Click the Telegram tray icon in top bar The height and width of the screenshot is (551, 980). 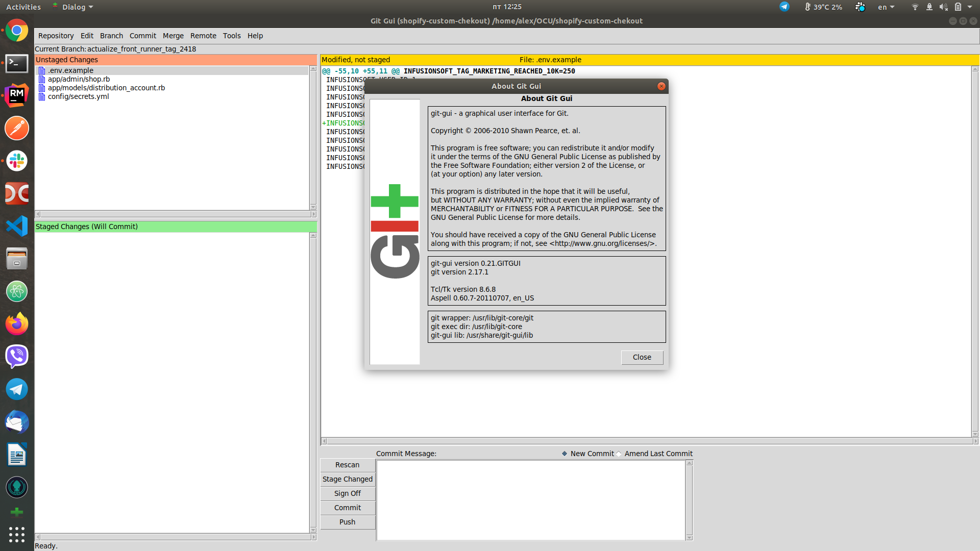(x=785, y=7)
